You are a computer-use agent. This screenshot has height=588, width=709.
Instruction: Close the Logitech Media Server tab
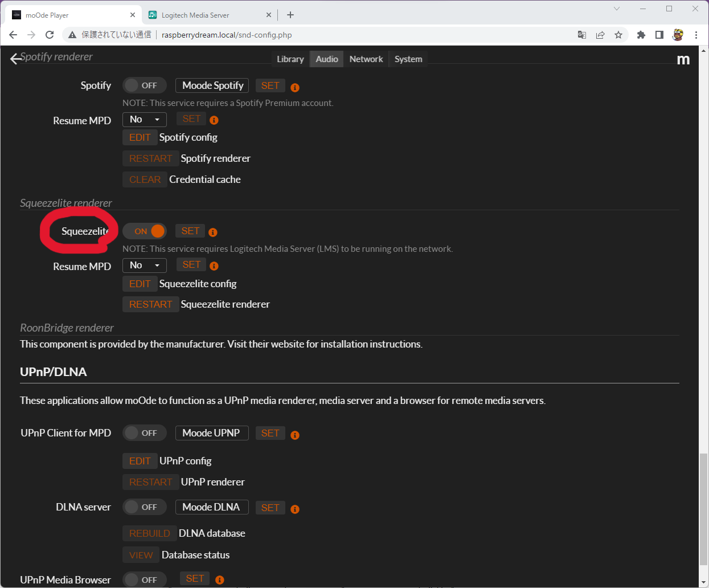[x=269, y=15]
